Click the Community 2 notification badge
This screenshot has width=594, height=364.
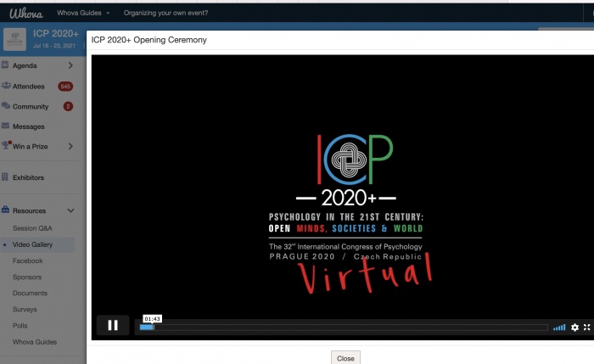pos(68,106)
